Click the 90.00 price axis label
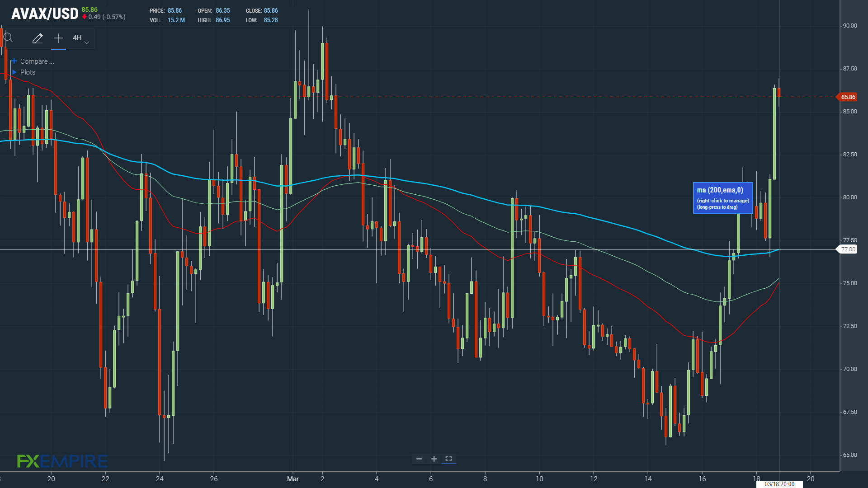This screenshot has height=488, width=868. [850, 26]
